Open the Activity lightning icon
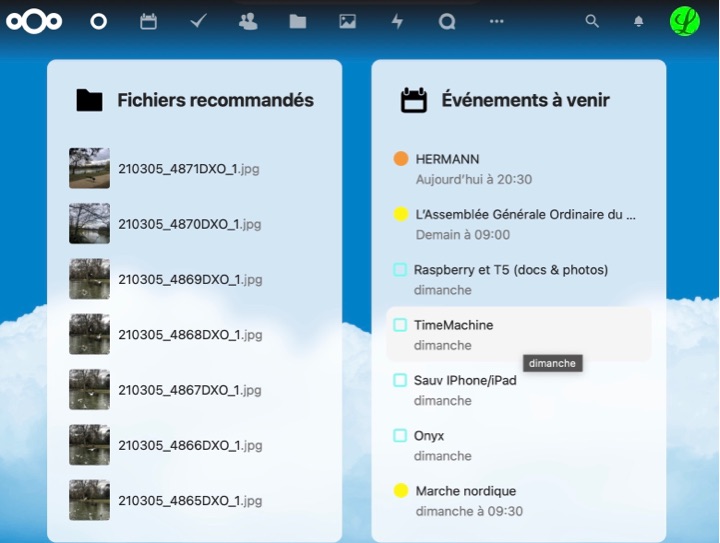 397,21
